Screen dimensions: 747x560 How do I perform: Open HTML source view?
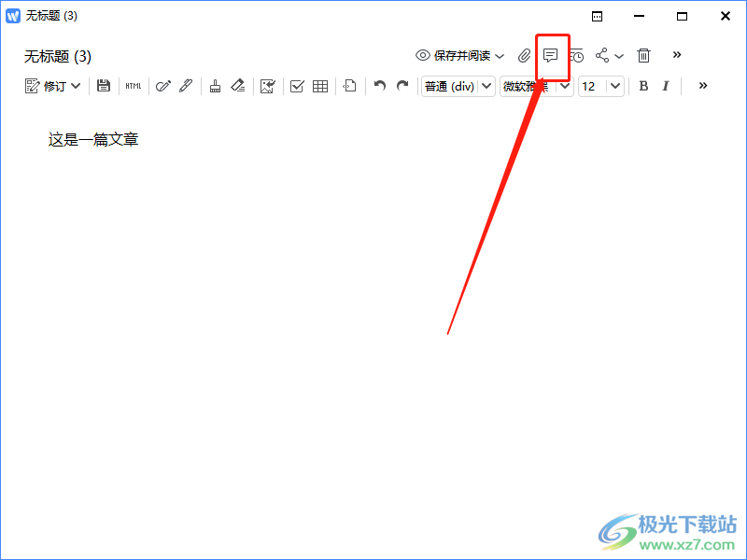point(134,86)
